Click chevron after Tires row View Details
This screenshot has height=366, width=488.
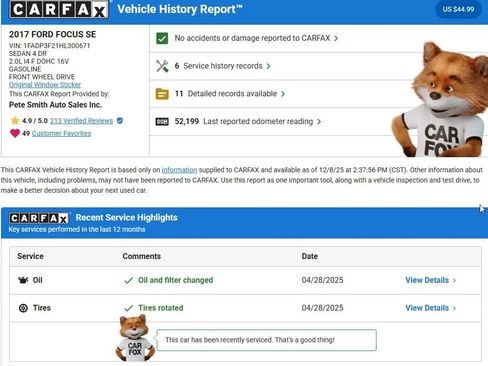(x=454, y=308)
